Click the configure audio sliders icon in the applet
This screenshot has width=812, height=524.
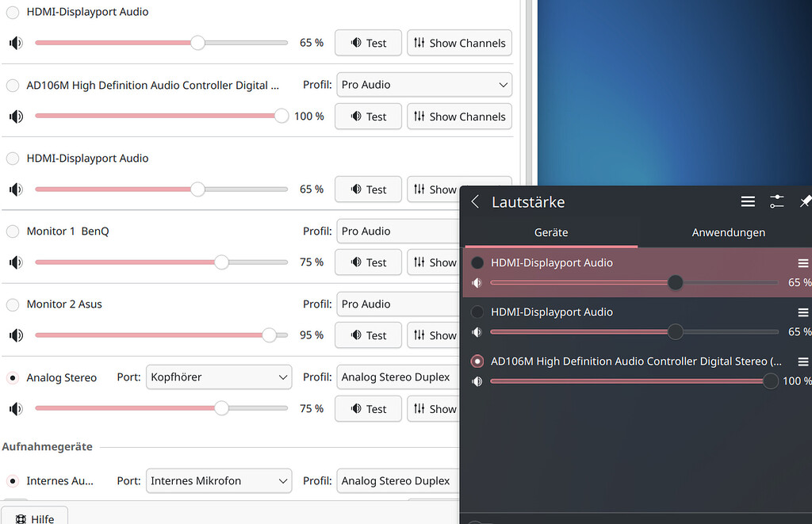click(777, 201)
